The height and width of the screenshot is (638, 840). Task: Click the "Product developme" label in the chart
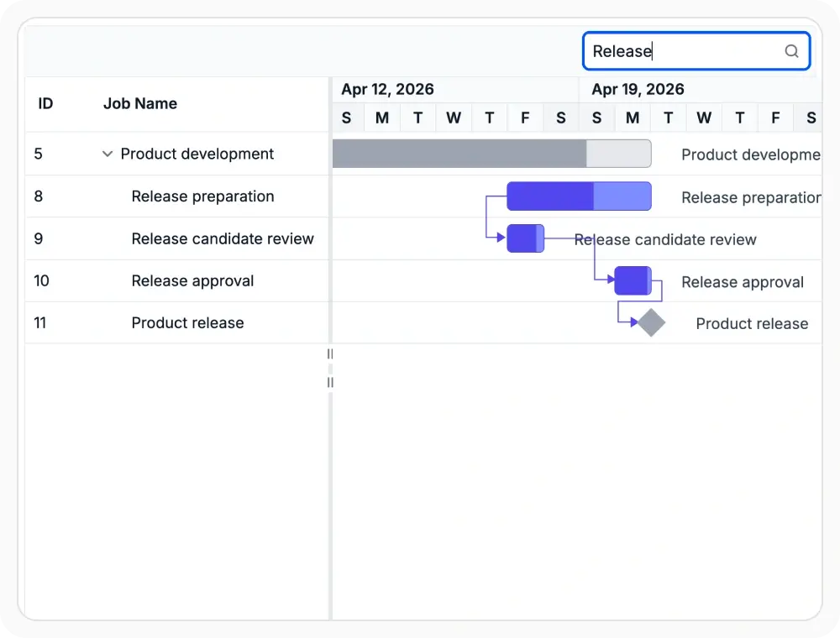[x=751, y=154]
